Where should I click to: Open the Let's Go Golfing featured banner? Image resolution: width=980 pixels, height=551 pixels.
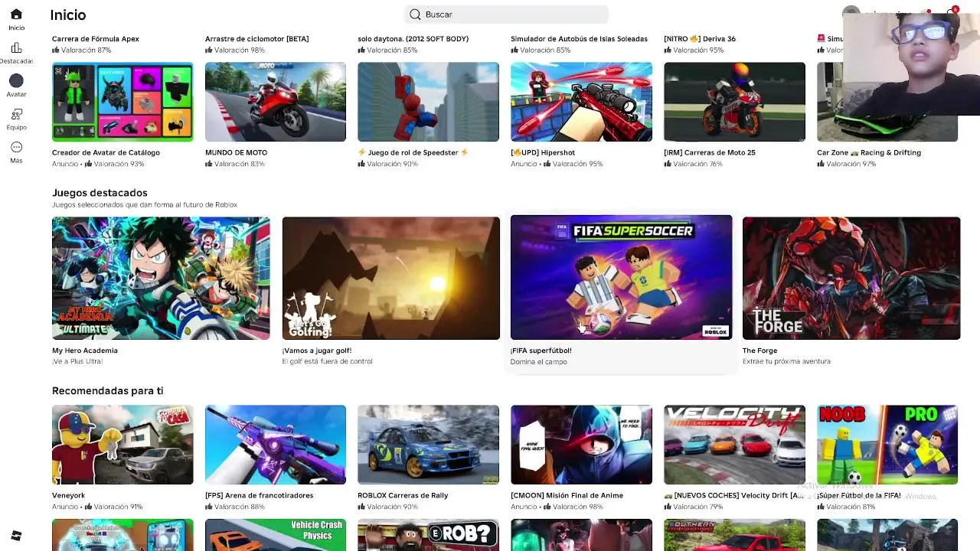click(x=390, y=279)
